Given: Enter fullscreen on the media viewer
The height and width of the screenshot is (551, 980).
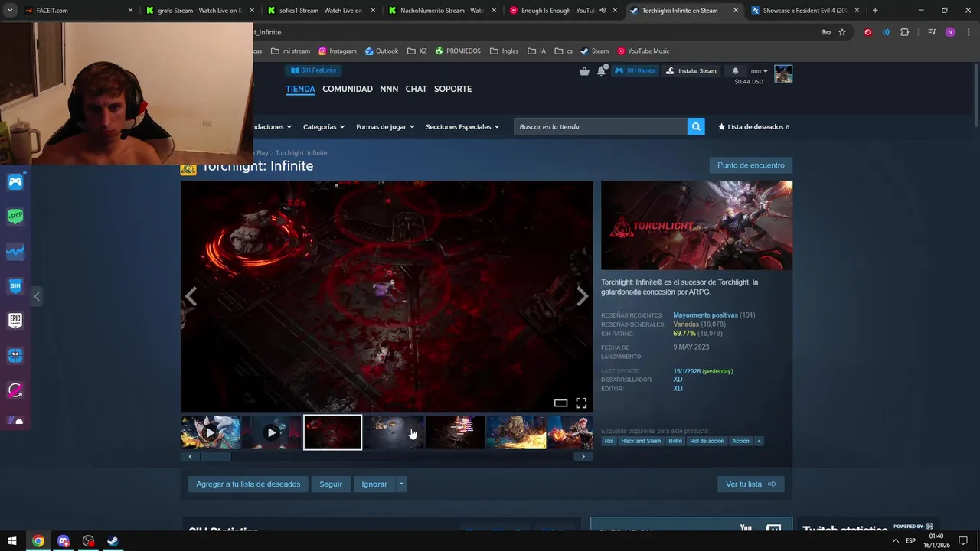Looking at the screenshot, I should (581, 403).
